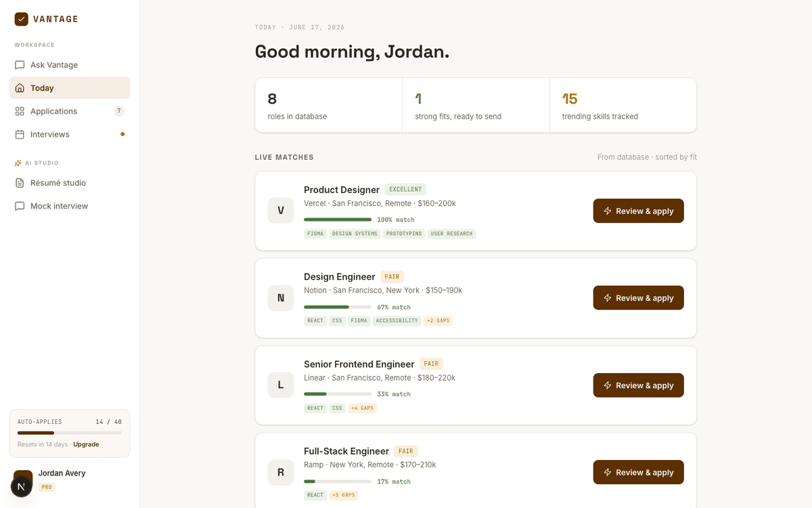
Task: Open the Applications grid icon
Action: click(x=20, y=111)
